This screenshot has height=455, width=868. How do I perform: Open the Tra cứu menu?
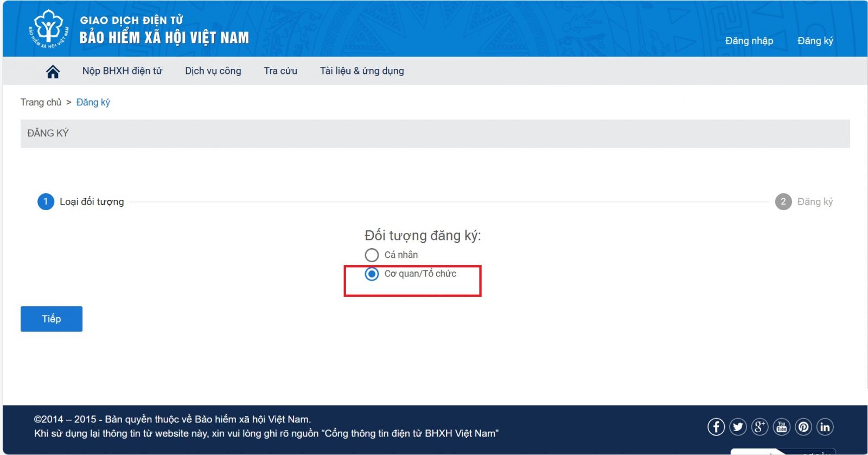pyautogui.click(x=280, y=71)
